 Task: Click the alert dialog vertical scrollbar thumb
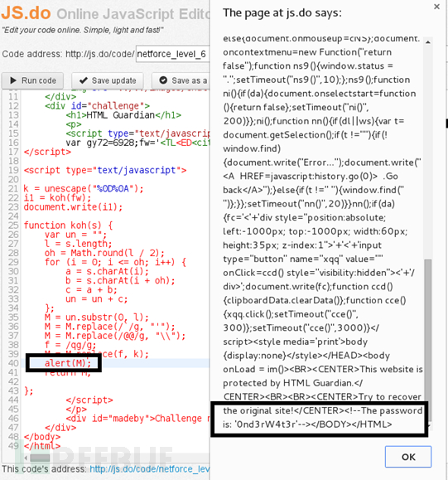tap(428, 340)
